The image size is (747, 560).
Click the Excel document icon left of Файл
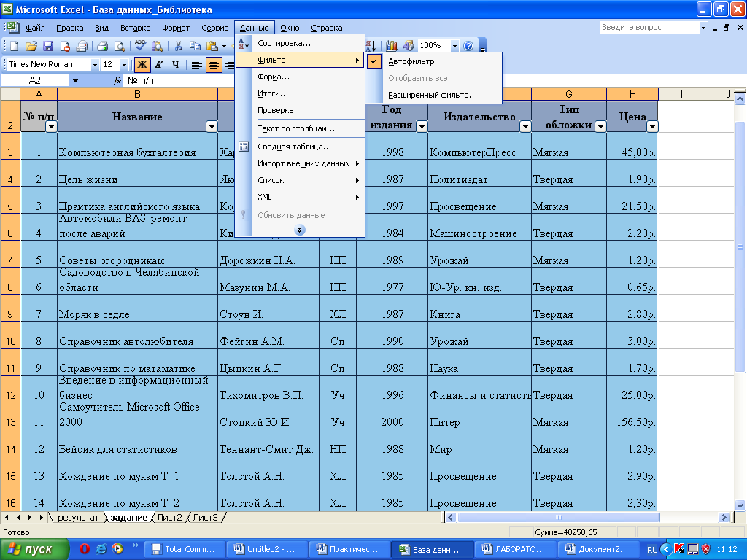coord(12,27)
